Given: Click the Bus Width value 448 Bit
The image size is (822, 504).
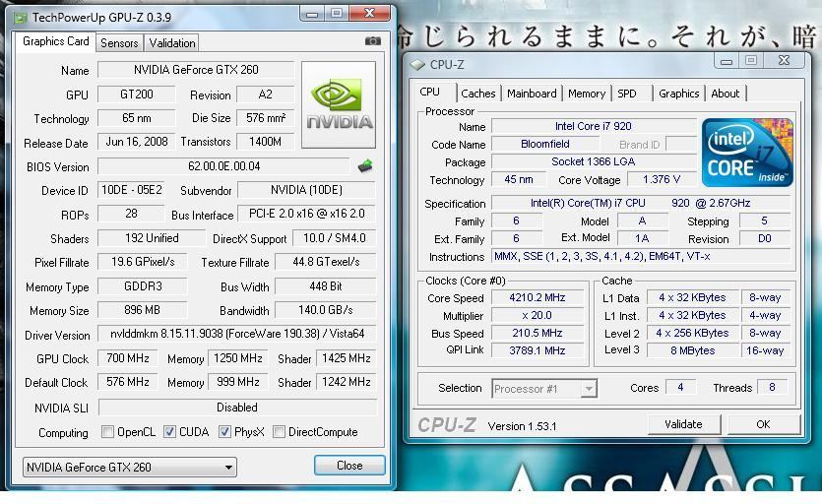Looking at the screenshot, I should point(326,286).
